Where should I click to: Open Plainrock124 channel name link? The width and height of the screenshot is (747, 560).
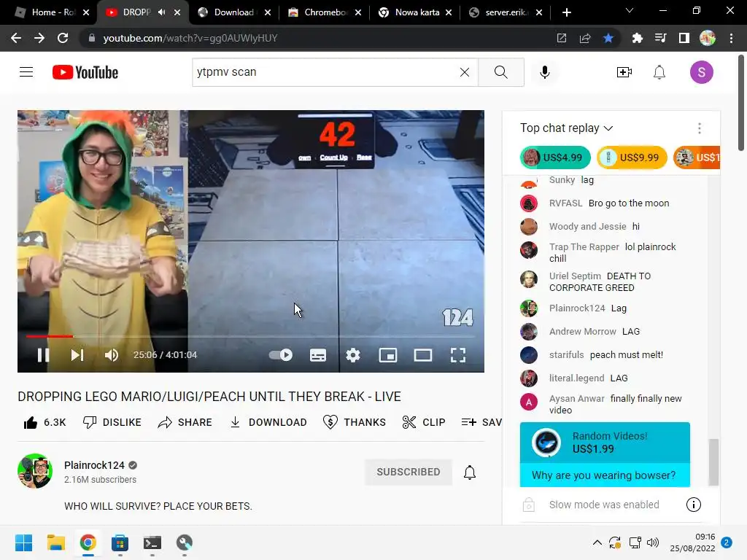click(94, 465)
